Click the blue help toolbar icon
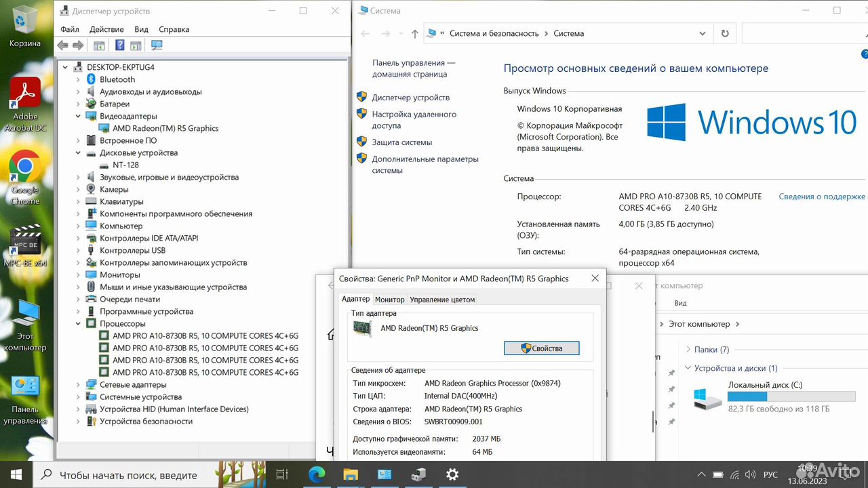The height and width of the screenshot is (488, 868). [x=119, y=45]
